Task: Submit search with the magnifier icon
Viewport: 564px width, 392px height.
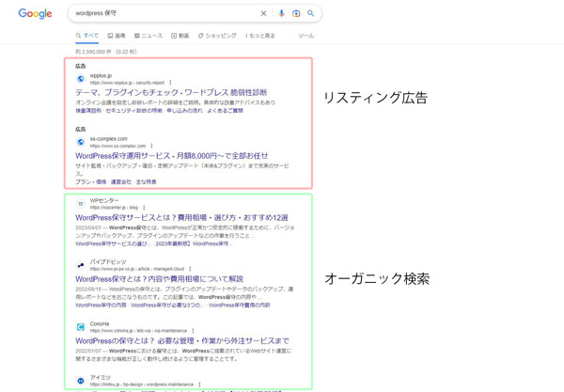Action: point(310,13)
